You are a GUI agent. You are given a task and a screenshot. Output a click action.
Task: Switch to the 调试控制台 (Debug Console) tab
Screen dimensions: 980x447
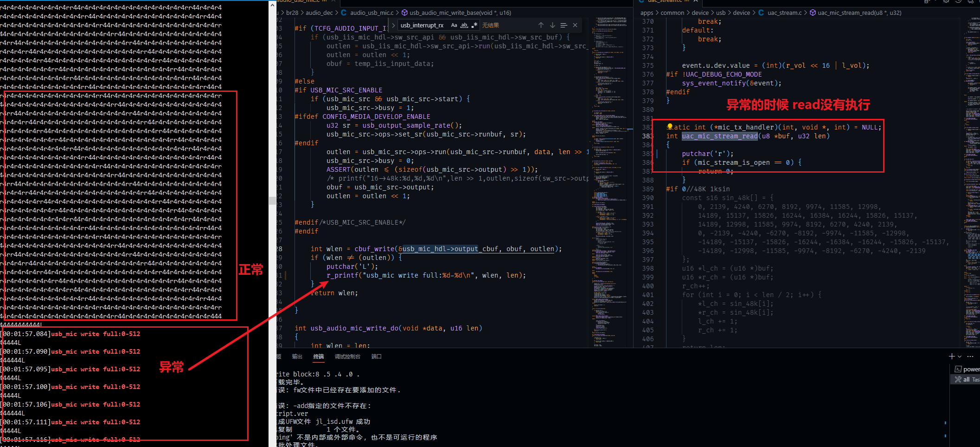click(x=347, y=356)
